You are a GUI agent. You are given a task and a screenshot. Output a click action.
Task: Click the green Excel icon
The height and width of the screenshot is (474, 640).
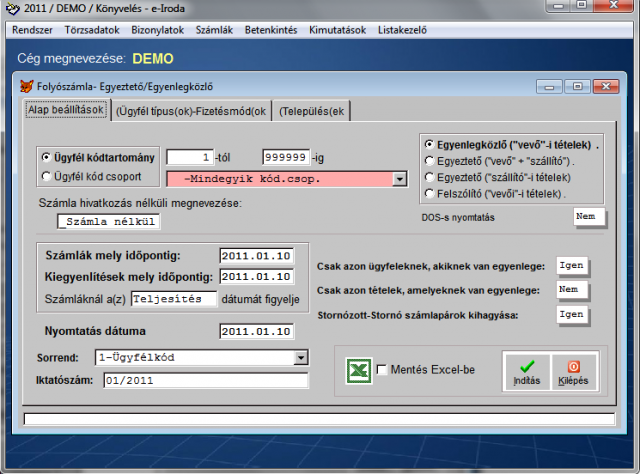coord(359,371)
